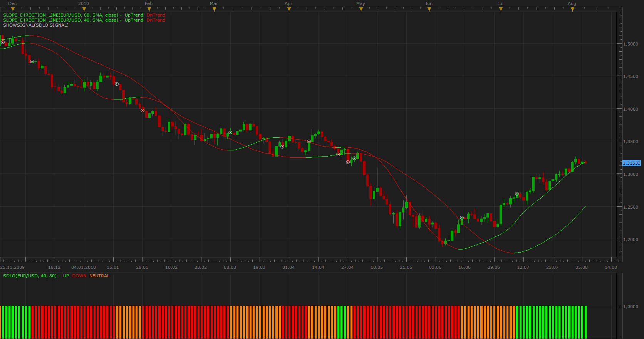Click the Apr month marker triangle
The width and height of the screenshot is (644, 339).
(289, 10)
